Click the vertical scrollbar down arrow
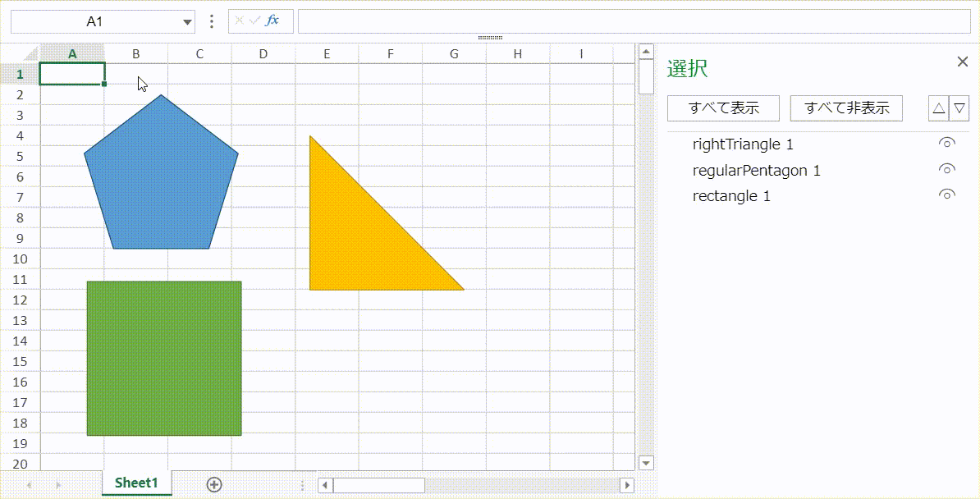The height and width of the screenshot is (499, 980). tap(646, 464)
